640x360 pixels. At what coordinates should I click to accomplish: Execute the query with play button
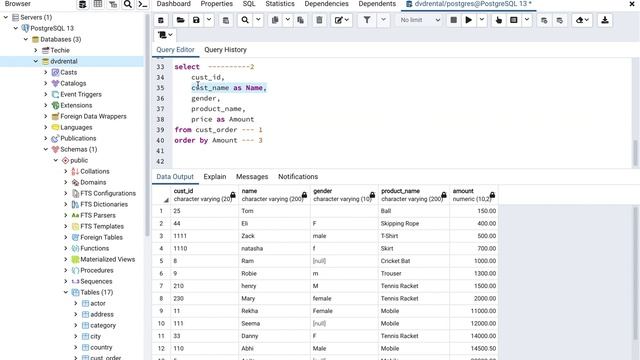tap(469, 20)
